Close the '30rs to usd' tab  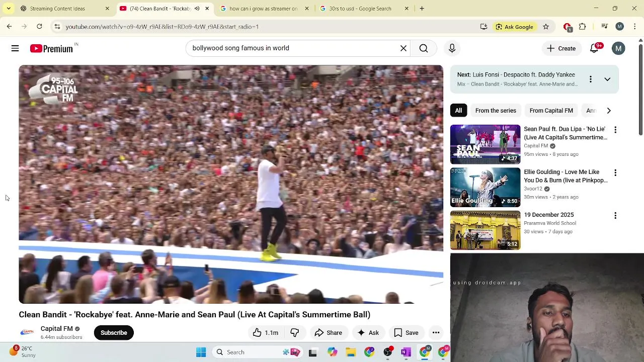(x=407, y=9)
